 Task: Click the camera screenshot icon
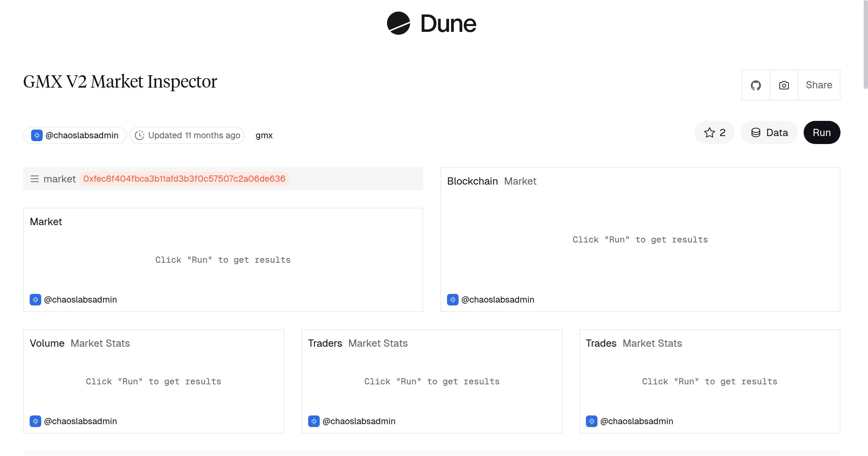point(783,85)
